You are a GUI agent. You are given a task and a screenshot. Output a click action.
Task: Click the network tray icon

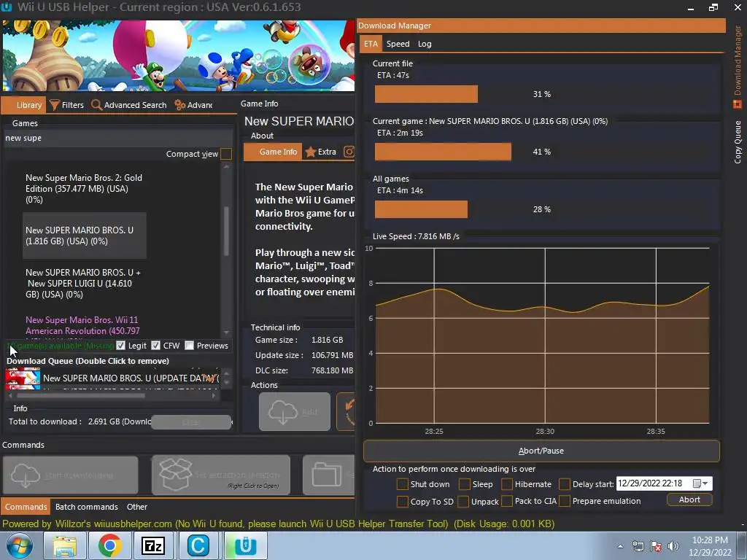pos(638,546)
